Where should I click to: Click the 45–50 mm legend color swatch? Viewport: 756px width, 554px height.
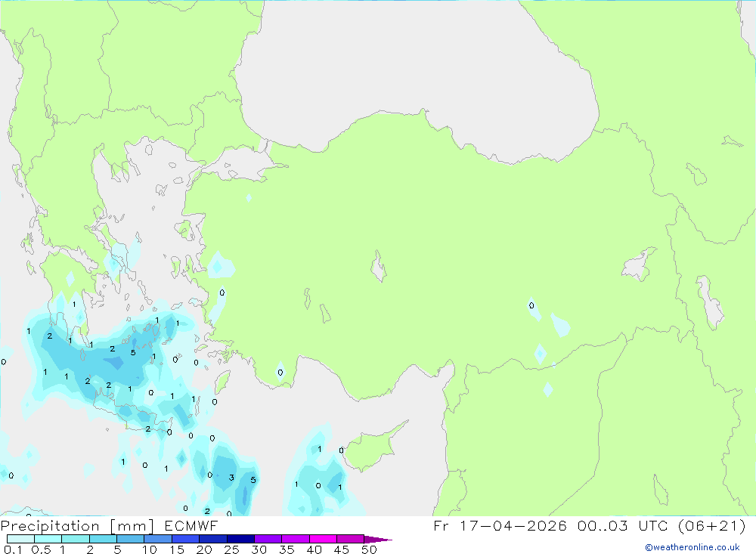point(350,539)
